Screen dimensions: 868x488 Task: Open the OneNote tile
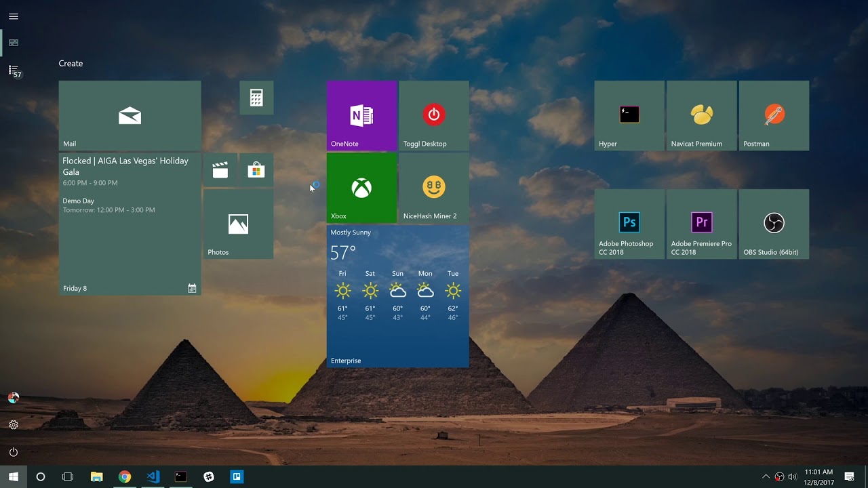point(361,115)
